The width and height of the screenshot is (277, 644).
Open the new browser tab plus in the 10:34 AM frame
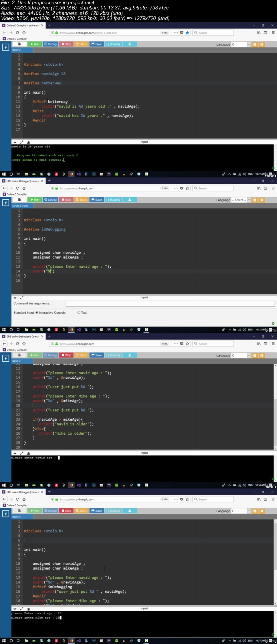click(49, 336)
